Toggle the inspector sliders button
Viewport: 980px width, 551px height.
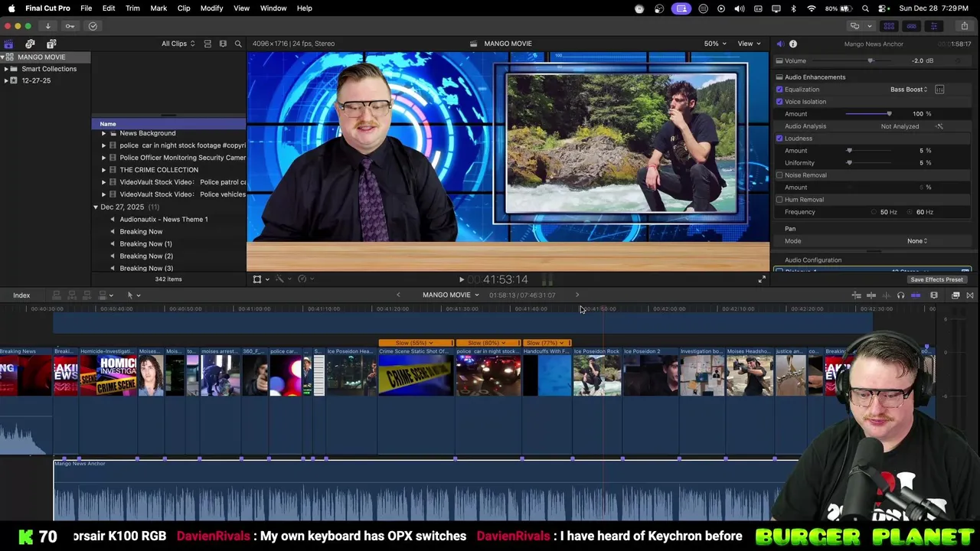point(933,26)
